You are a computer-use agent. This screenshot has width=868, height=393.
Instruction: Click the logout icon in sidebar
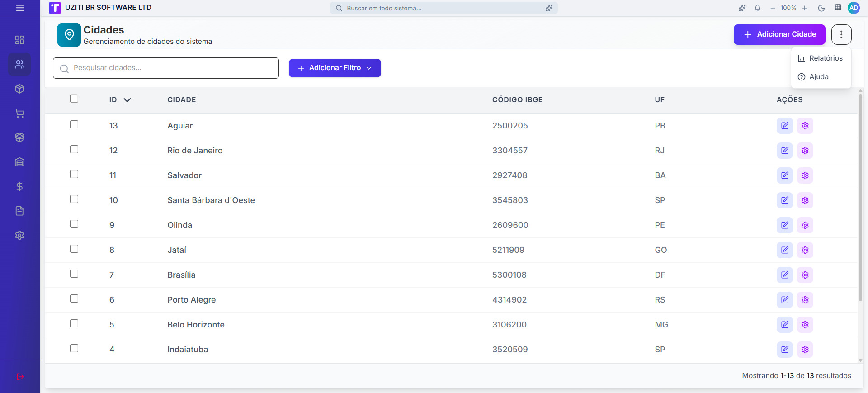coord(20,377)
